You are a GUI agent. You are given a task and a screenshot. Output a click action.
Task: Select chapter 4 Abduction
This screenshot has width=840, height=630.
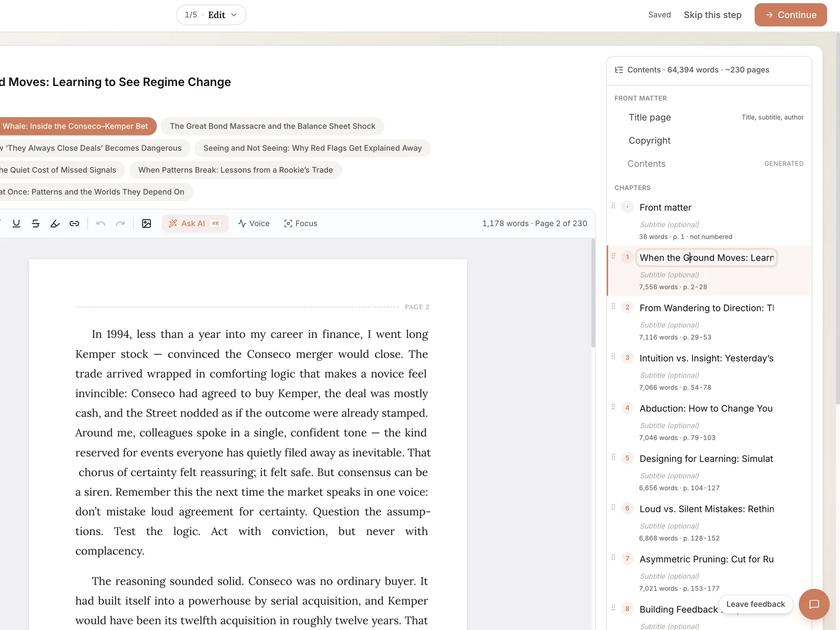click(x=706, y=408)
